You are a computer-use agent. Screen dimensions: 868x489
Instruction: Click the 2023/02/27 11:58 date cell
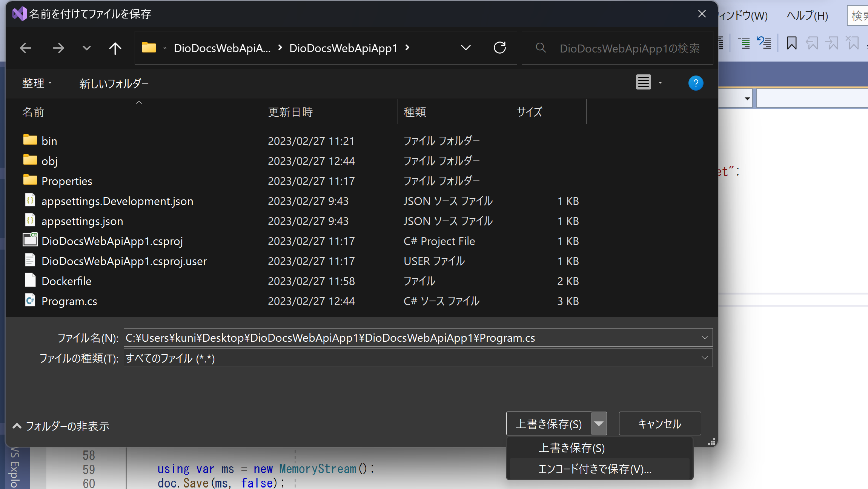[x=311, y=281]
